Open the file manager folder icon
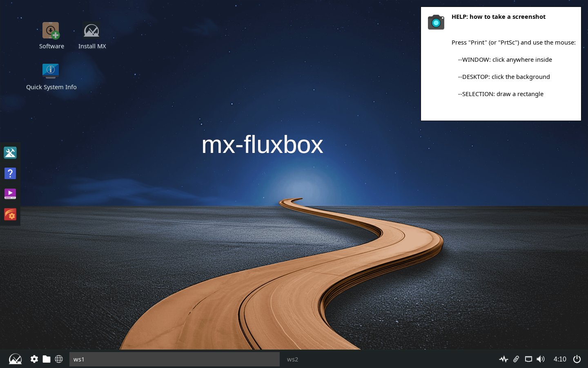 (x=47, y=359)
